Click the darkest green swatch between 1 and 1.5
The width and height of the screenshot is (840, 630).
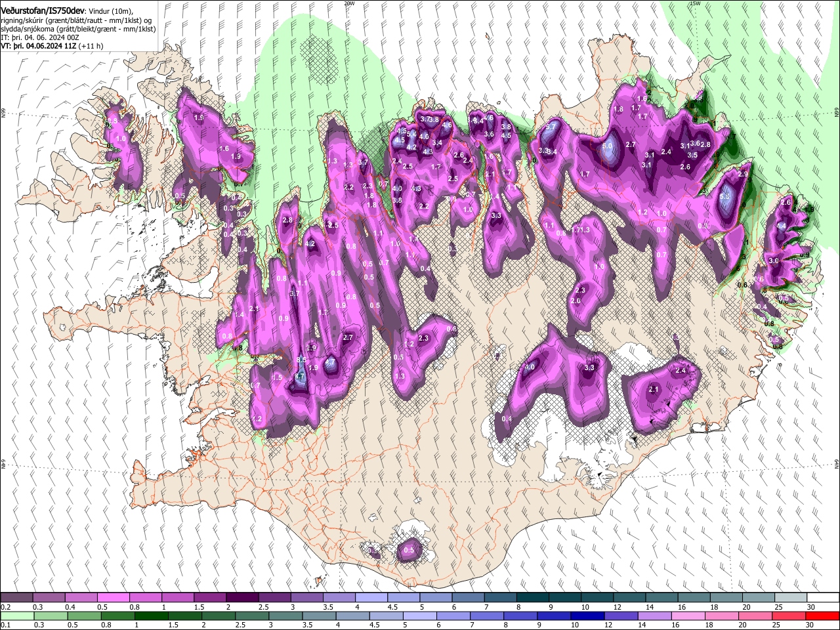(x=151, y=616)
